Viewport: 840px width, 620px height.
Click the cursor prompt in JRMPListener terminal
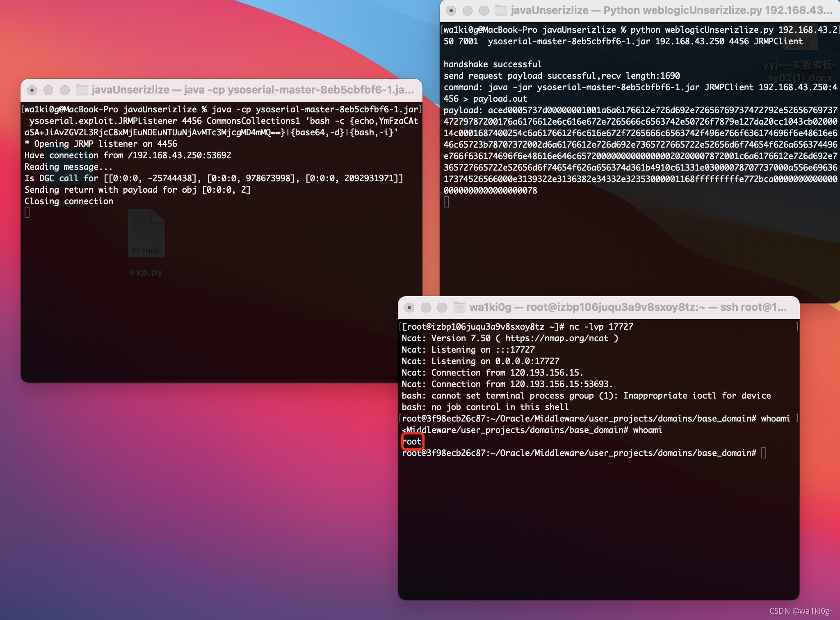27,213
